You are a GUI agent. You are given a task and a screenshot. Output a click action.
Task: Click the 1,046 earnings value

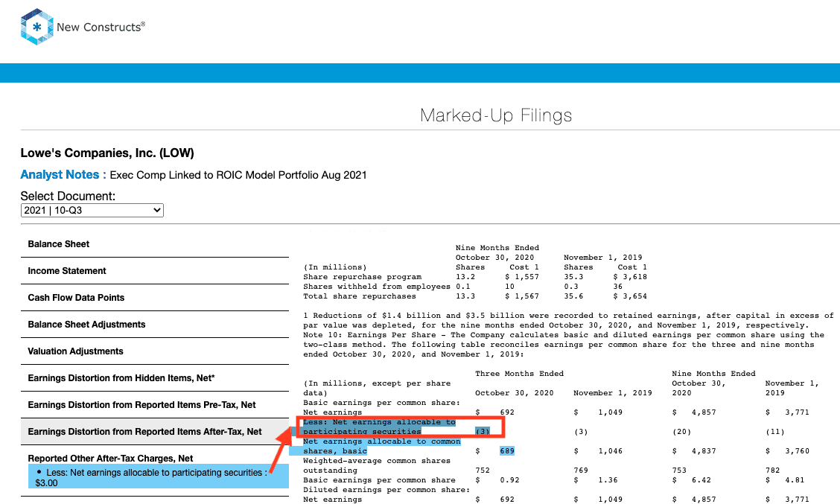[610, 451]
